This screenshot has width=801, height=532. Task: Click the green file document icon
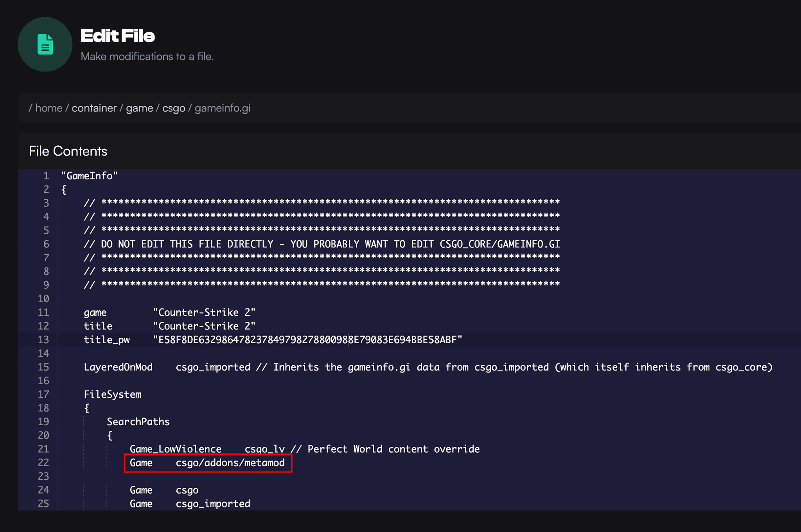coord(45,44)
